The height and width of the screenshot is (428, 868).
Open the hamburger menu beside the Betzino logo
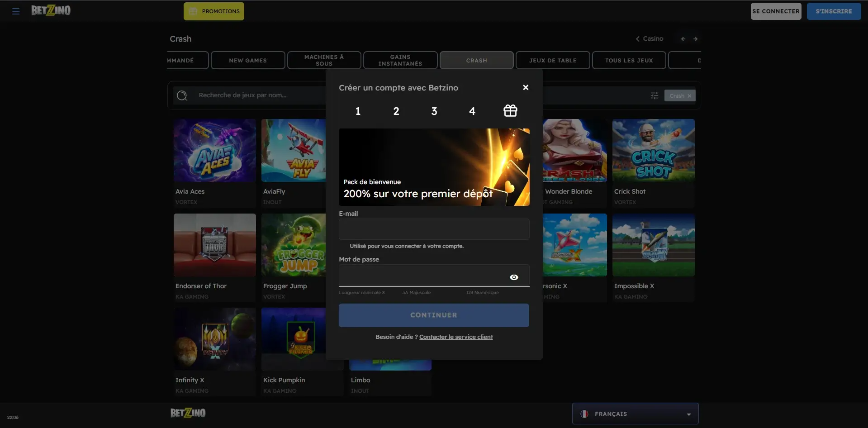click(16, 11)
